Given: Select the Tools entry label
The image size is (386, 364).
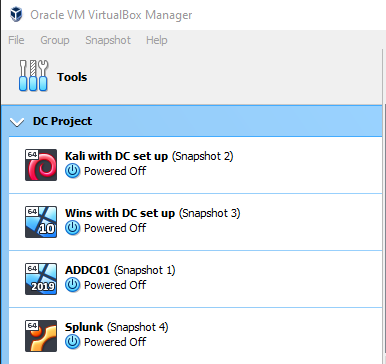Looking at the screenshot, I should pos(72,77).
